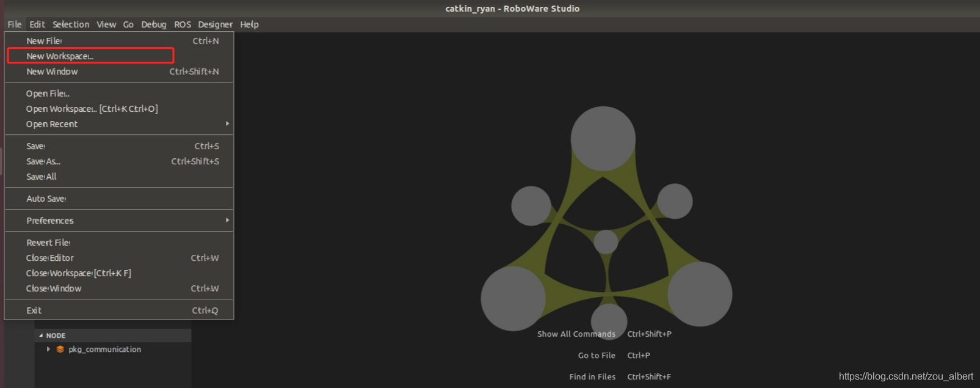Click Open File menu entry

point(119,93)
